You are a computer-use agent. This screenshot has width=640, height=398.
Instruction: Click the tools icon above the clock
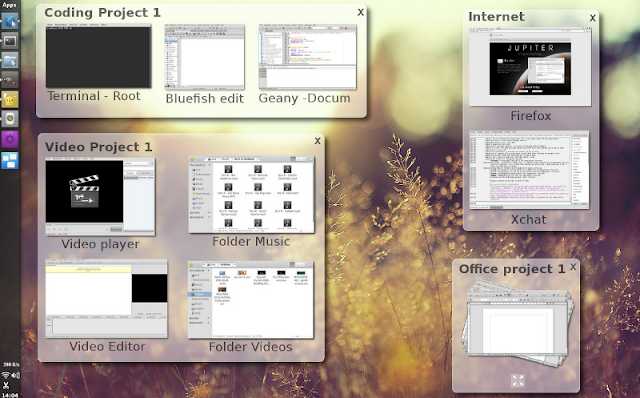6,385
